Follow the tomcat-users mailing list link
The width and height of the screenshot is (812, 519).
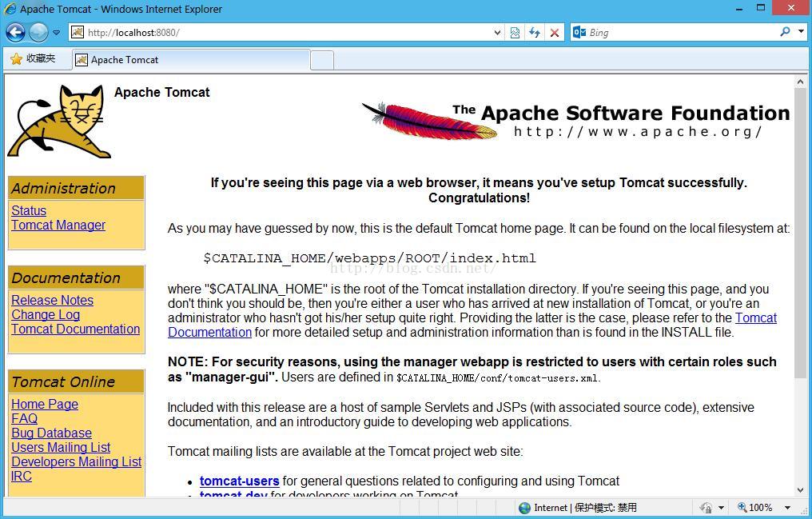[239, 481]
